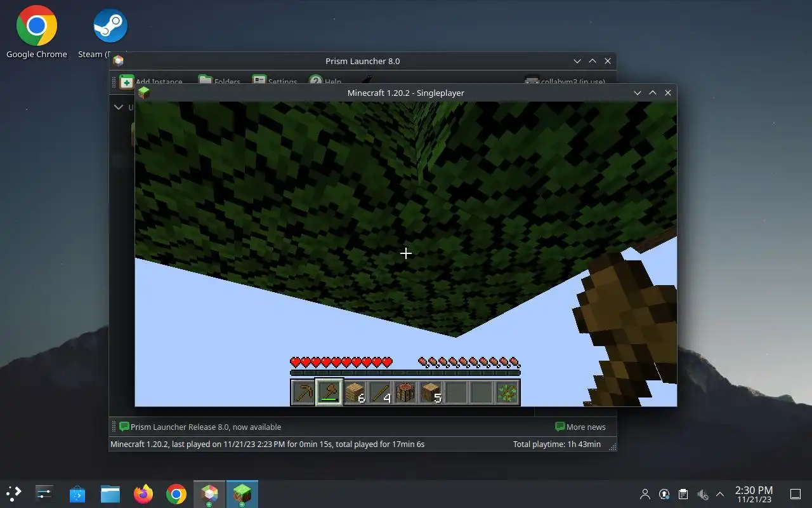Click the crosshair in the Minecraft view

click(x=406, y=253)
